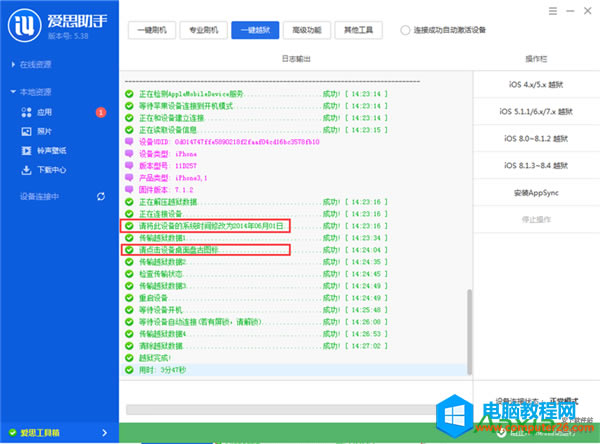Screen dimensions: 600x444
Task: Click the 爱思助手 logo icon
Action: pyautogui.click(x=24, y=25)
